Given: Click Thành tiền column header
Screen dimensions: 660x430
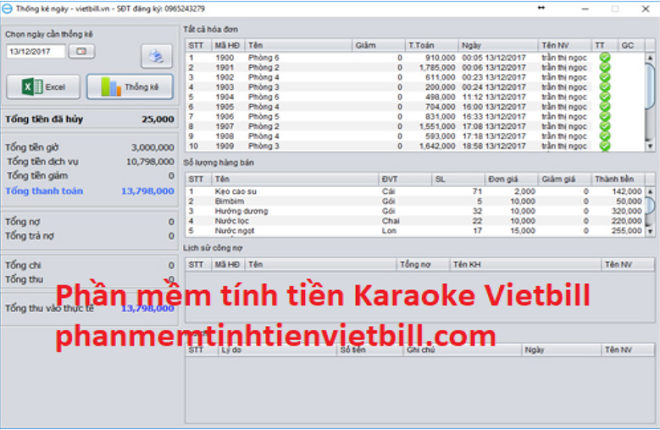Looking at the screenshot, I should 618,179.
